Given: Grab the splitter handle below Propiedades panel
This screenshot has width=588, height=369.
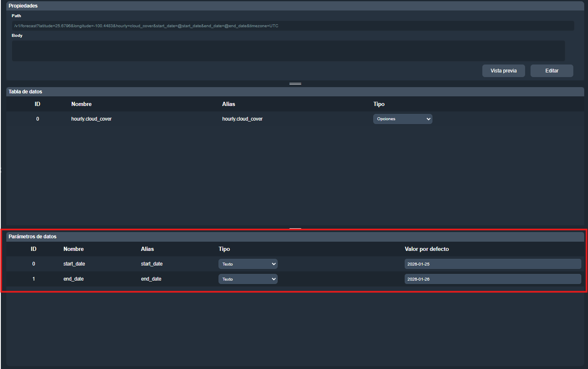Looking at the screenshot, I should 295,84.
